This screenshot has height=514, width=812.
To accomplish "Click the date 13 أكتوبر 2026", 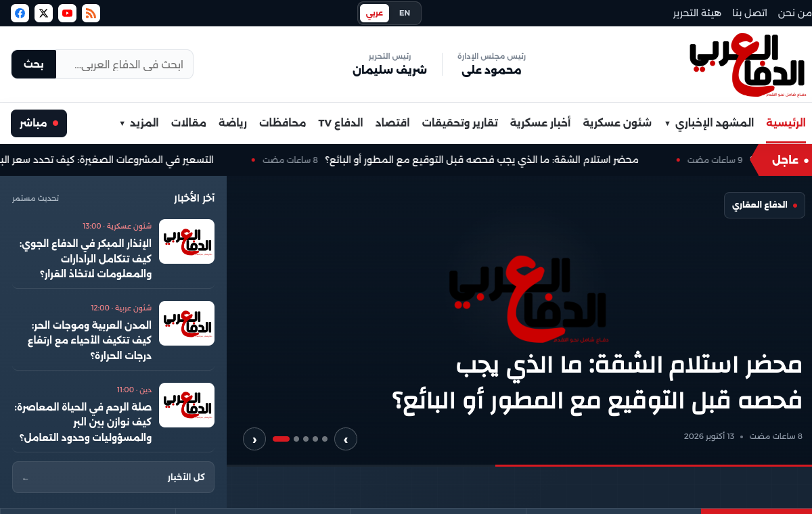I will click(x=709, y=436).
